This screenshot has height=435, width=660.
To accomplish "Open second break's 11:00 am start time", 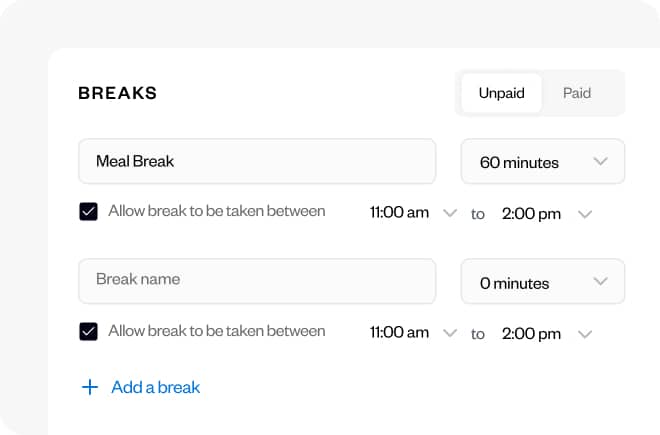I will 399,334.
